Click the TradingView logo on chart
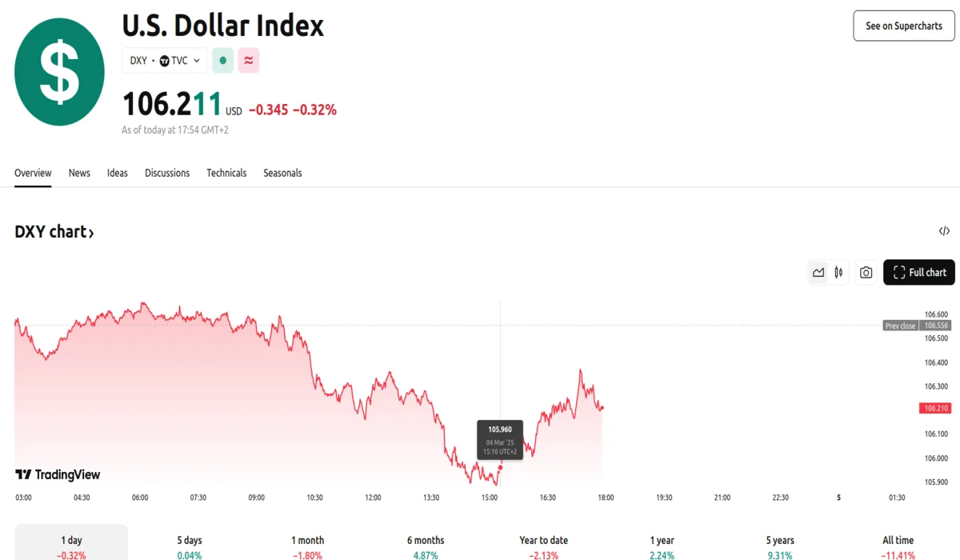 pos(58,474)
